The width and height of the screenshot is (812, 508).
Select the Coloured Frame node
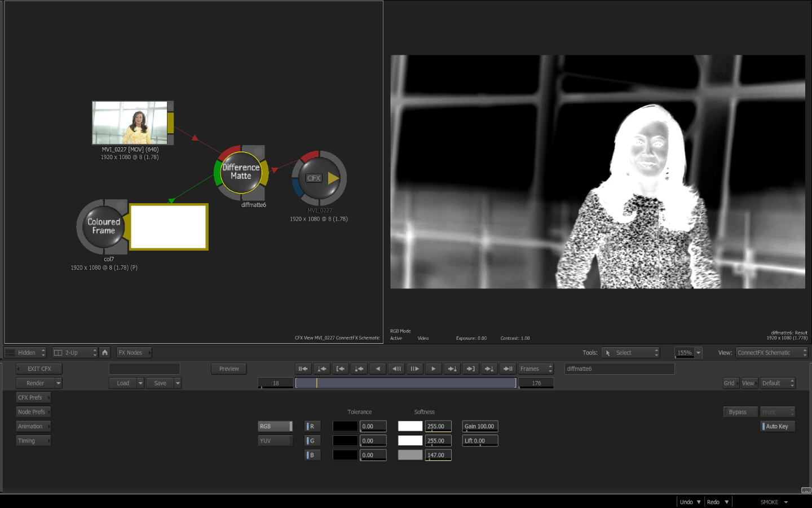104,226
